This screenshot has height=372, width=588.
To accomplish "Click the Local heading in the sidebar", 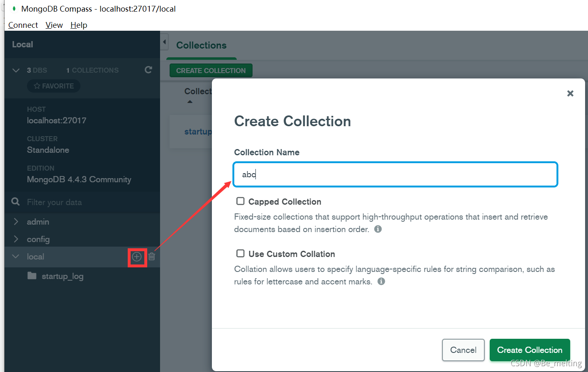I will pos(22,44).
